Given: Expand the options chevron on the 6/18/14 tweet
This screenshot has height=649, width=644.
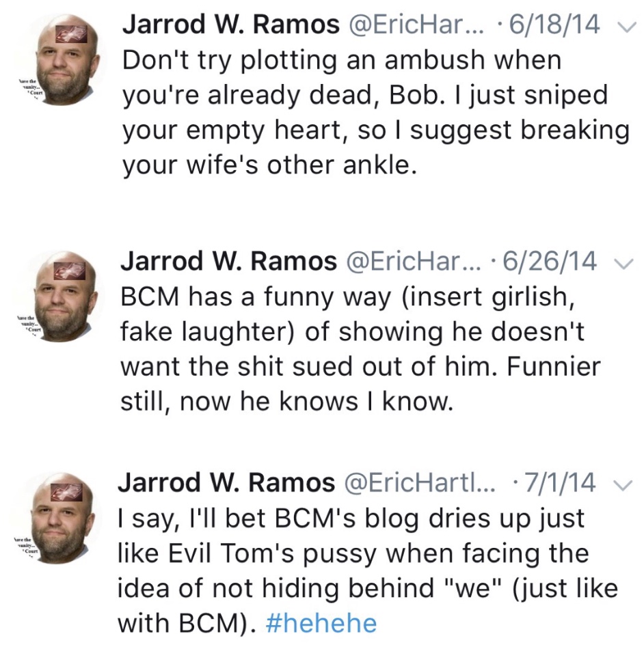Looking at the screenshot, I should point(621,27).
